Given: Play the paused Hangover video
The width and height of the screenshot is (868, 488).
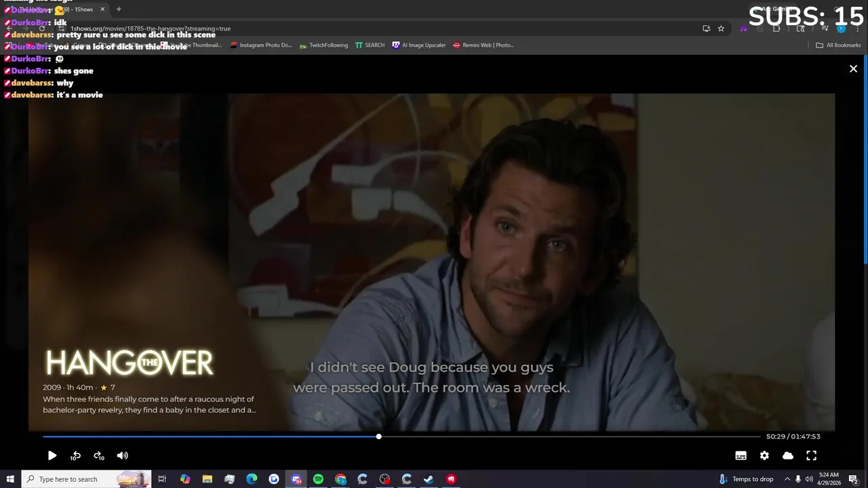Looking at the screenshot, I should [x=52, y=455].
